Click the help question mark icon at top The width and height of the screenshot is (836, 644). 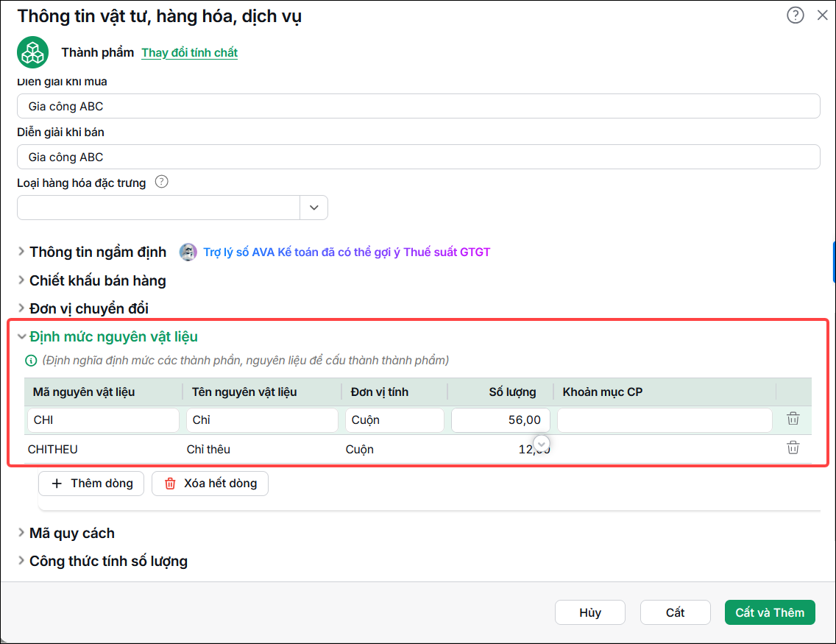tap(795, 15)
